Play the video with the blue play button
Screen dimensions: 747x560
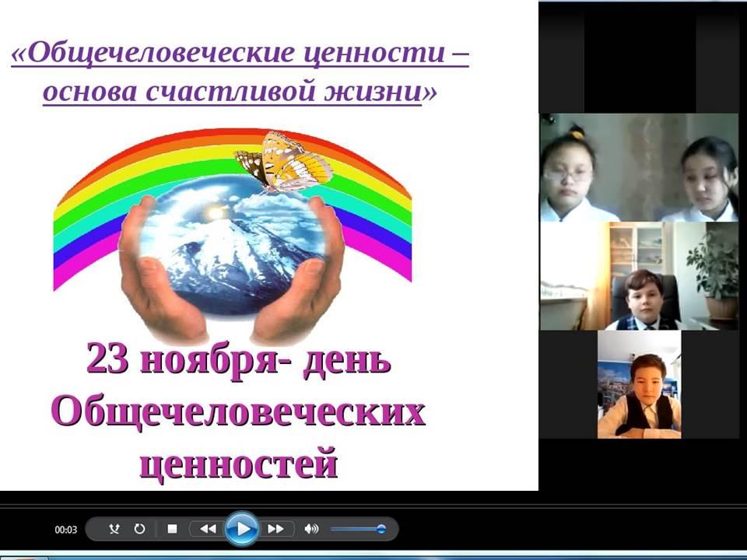242,529
